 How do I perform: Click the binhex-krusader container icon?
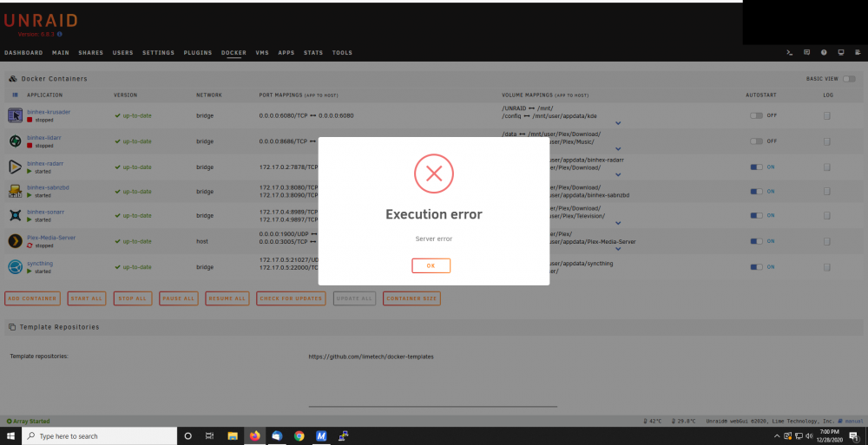tap(15, 115)
